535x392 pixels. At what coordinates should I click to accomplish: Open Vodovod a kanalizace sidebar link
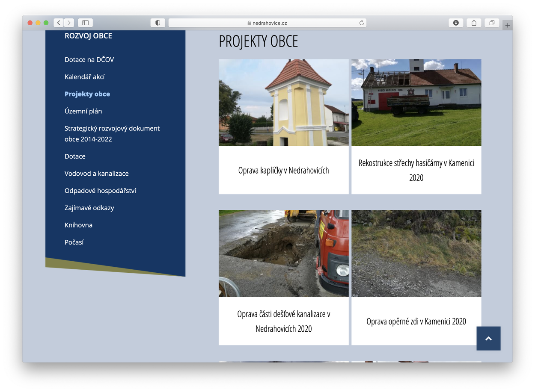pos(96,174)
